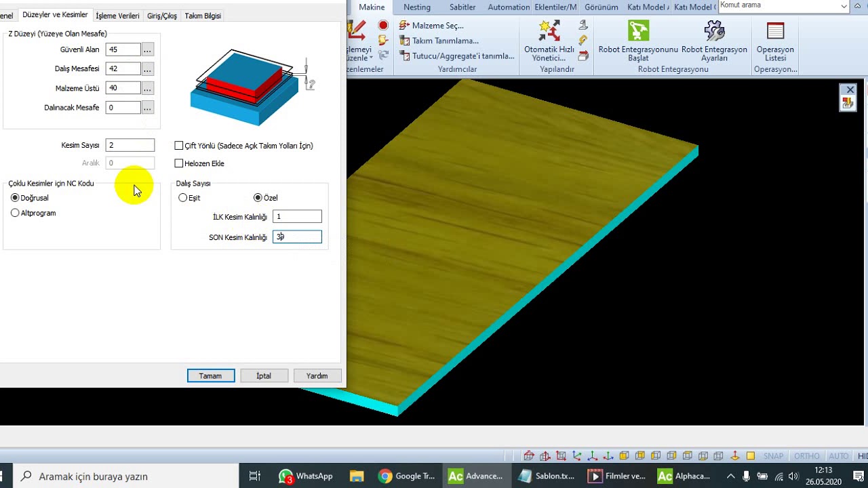Open the Malzeme Üstü picker (...) button
The width and height of the screenshot is (868, 488).
pyautogui.click(x=147, y=88)
